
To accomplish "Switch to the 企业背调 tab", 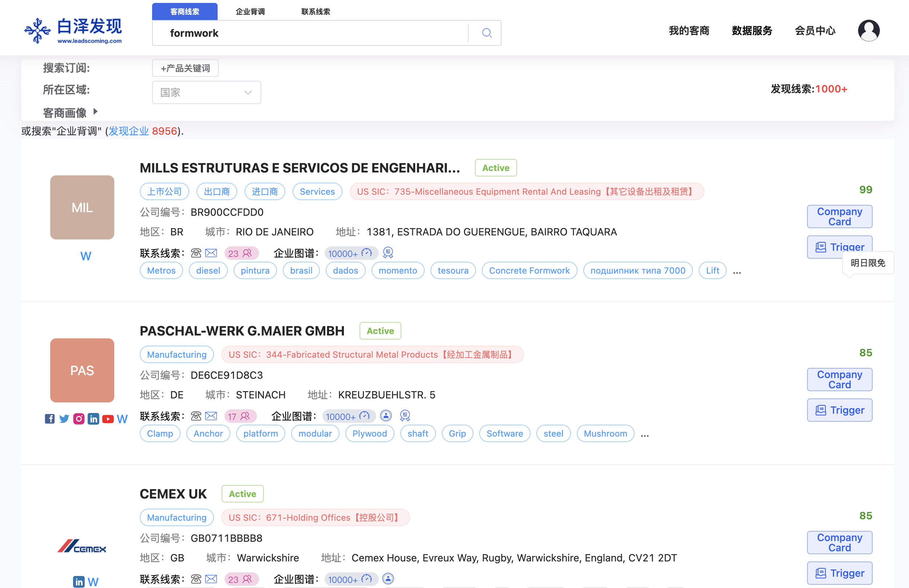I will pos(250,11).
